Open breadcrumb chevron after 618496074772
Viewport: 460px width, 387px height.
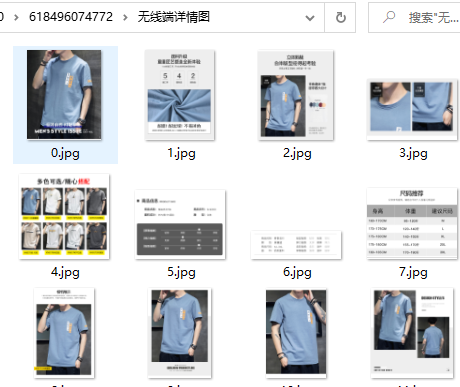point(125,17)
